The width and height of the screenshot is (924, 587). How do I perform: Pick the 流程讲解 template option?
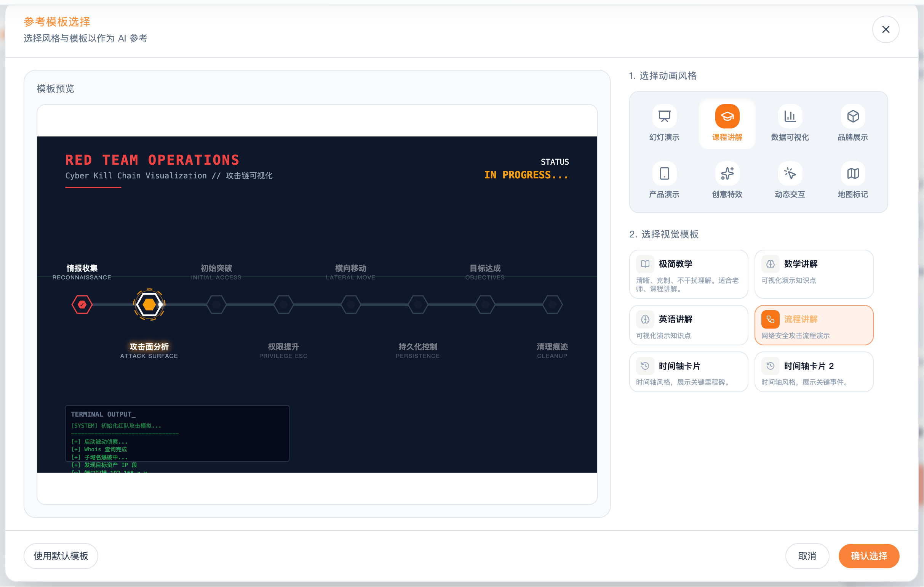(x=814, y=325)
